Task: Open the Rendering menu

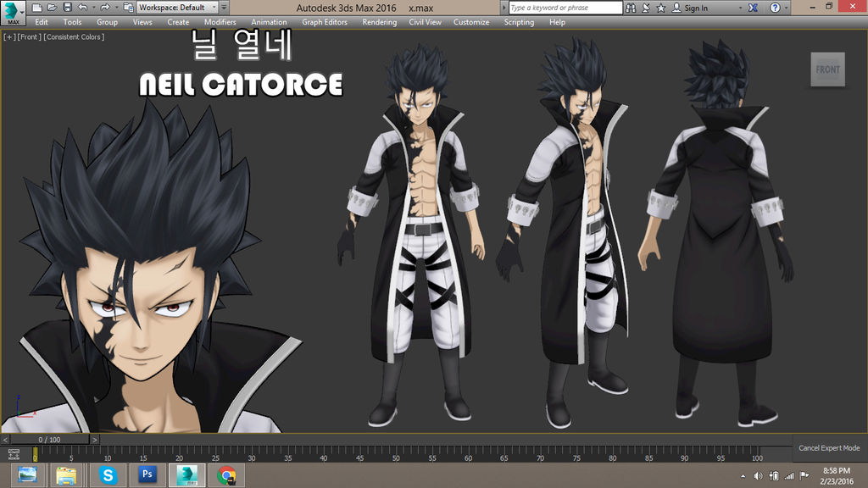Action: (x=379, y=22)
